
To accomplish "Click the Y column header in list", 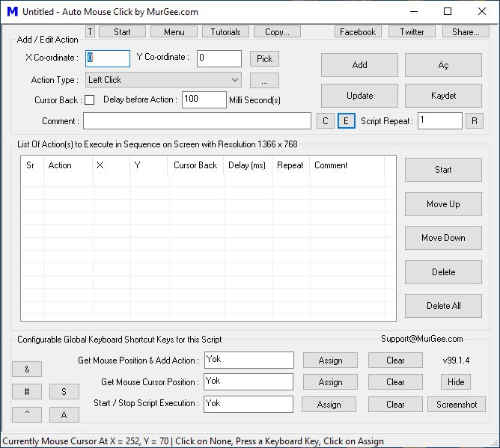I will pos(149,165).
